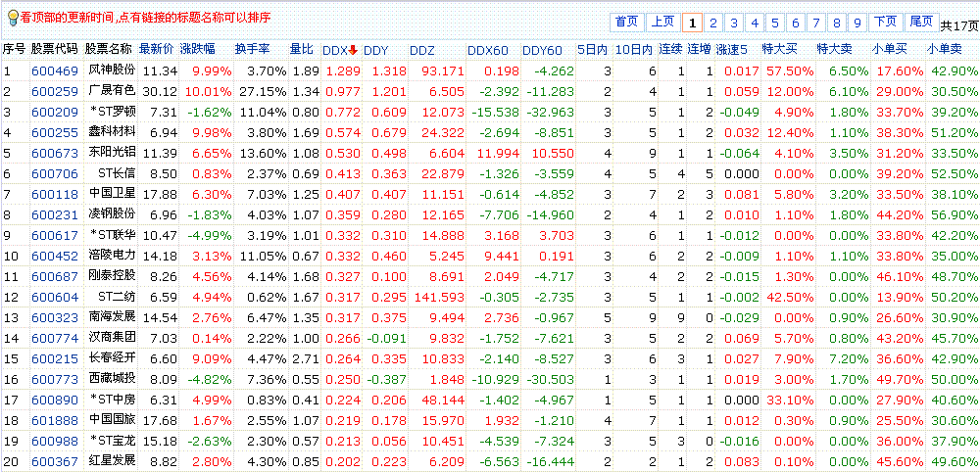The width and height of the screenshot is (980, 472).
Task: Go to the 首页 first page
Action: tap(626, 23)
